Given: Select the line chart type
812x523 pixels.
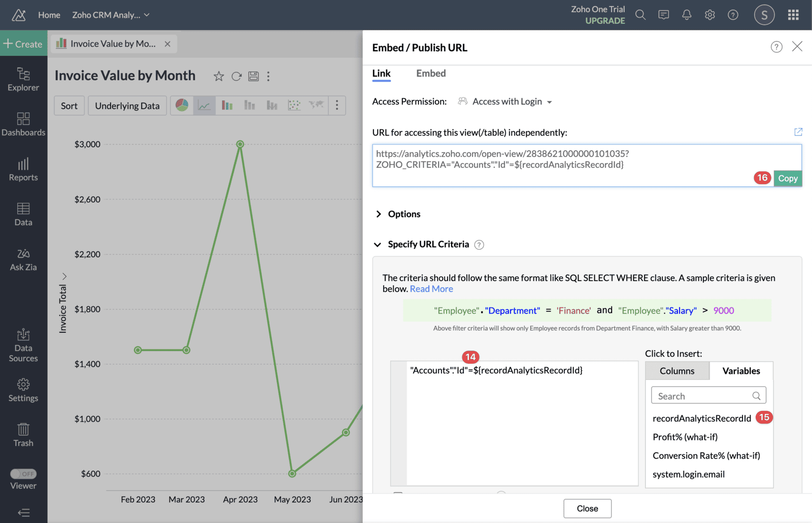Looking at the screenshot, I should coord(204,106).
